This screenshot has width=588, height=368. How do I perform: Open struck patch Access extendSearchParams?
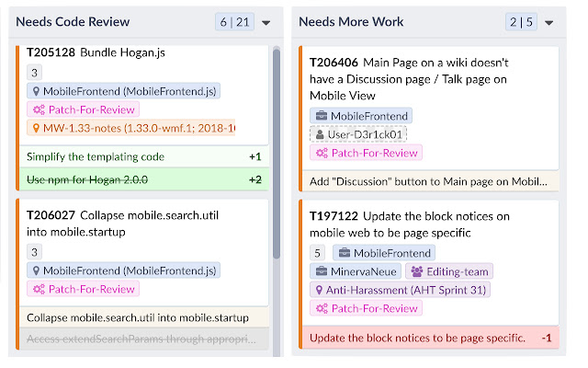click(x=144, y=339)
